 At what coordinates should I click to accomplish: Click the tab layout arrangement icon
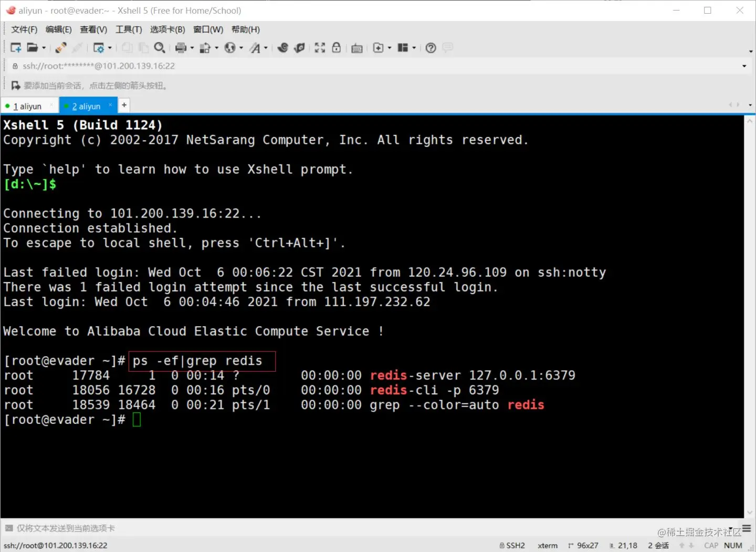tap(403, 48)
